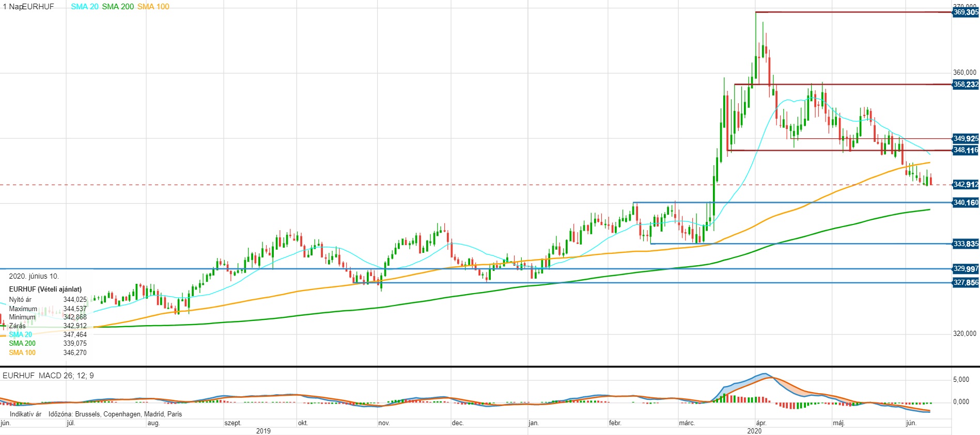Click the 'jan.' time axis label
This screenshot has height=435, width=980.
pyautogui.click(x=534, y=423)
